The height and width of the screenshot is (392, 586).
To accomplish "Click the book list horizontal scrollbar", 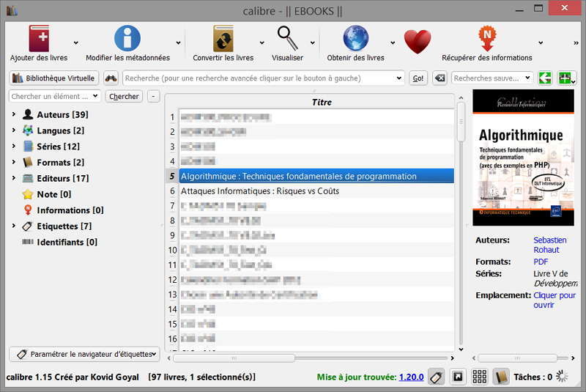I will (234, 358).
